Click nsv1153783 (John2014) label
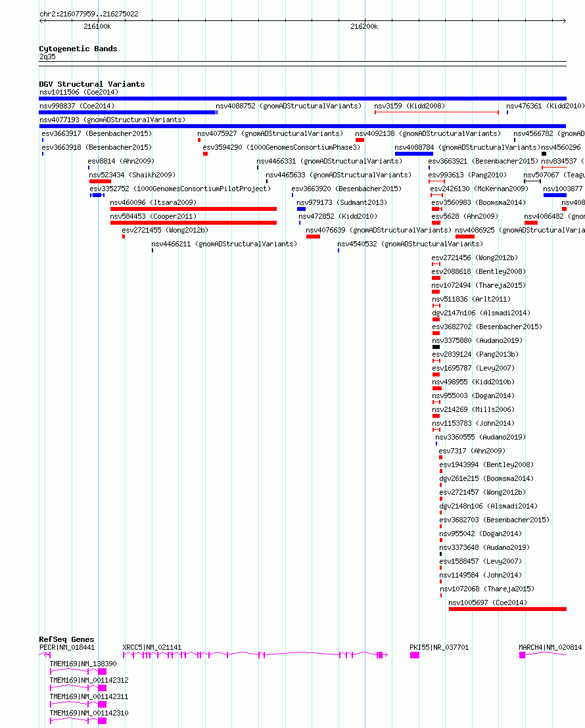The height and width of the screenshot is (728, 585). 473,423
